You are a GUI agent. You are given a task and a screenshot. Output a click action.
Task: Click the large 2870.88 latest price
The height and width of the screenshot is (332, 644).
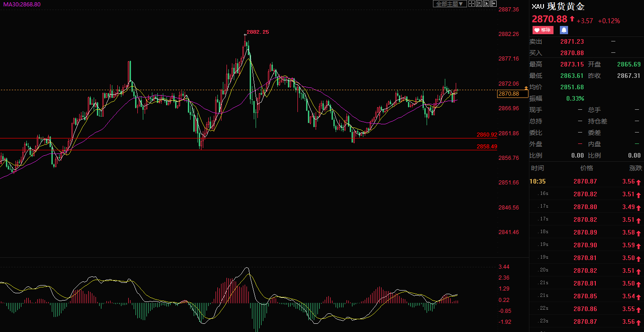tap(549, 19)
